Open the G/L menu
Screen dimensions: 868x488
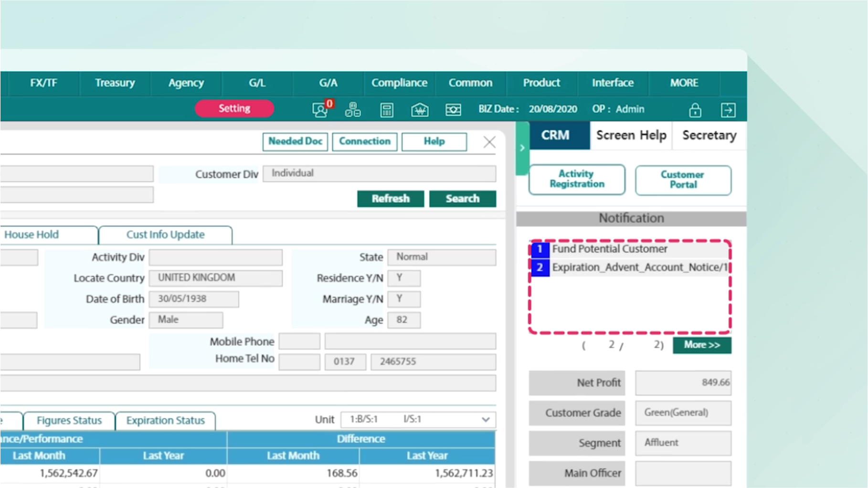point(257,83)
